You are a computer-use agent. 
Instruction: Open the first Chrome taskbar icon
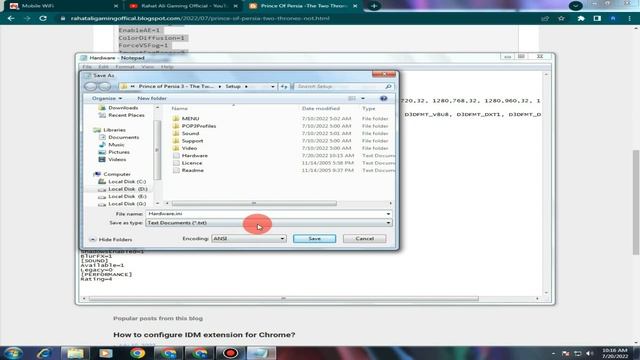pos(138,353)
